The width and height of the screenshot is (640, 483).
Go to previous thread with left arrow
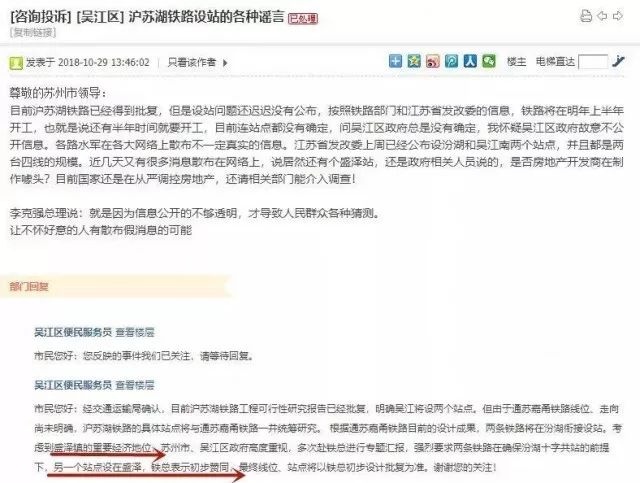(x=602, y=16)
